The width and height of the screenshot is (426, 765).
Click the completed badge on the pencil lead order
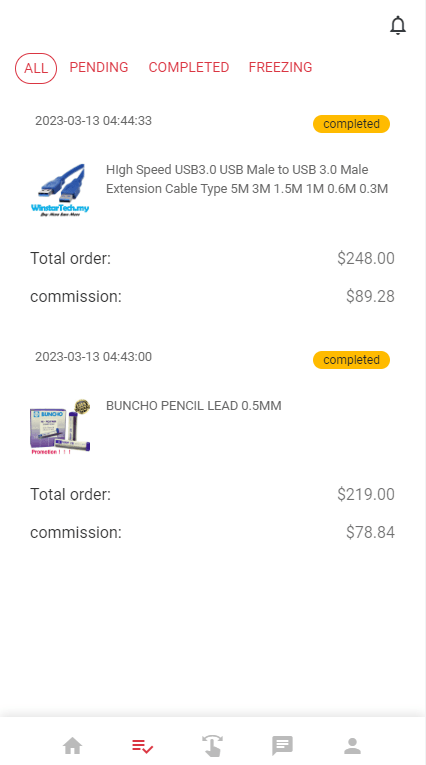point(351,360)
